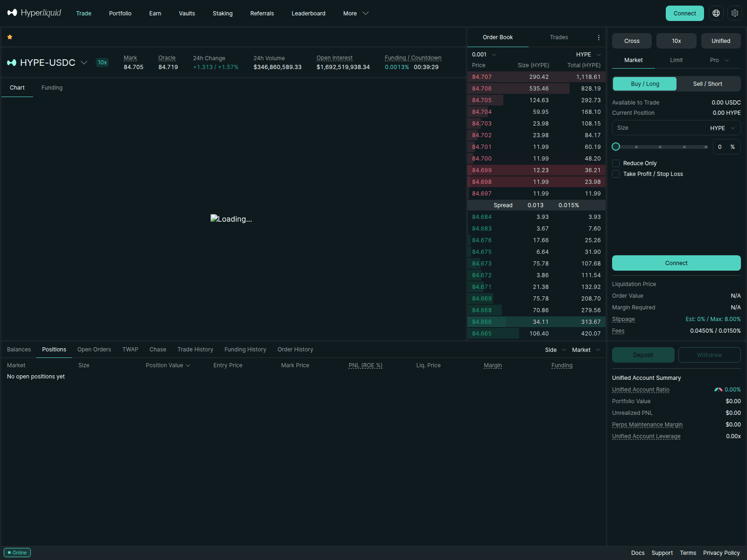
Task: Click the Unified Account Ratio gauge icon
Action: coord(718,390)
